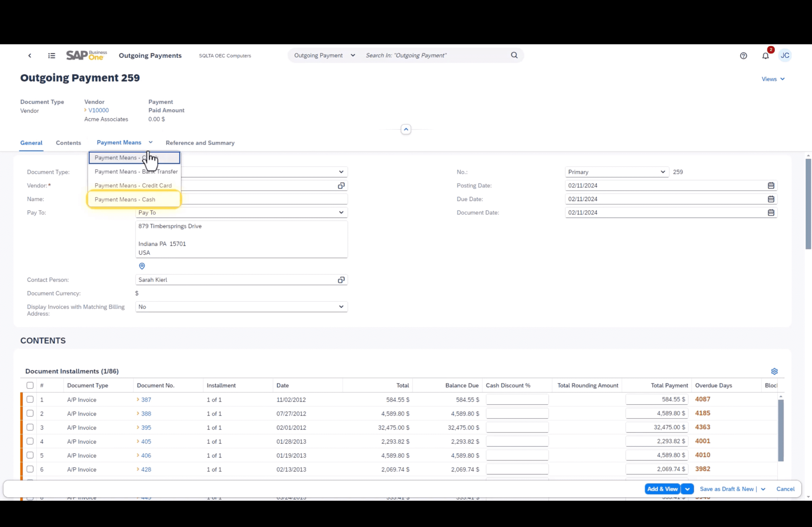Open Posting Date calendar picker
This screenshot has width=812, height=527.
pos(771,185)
